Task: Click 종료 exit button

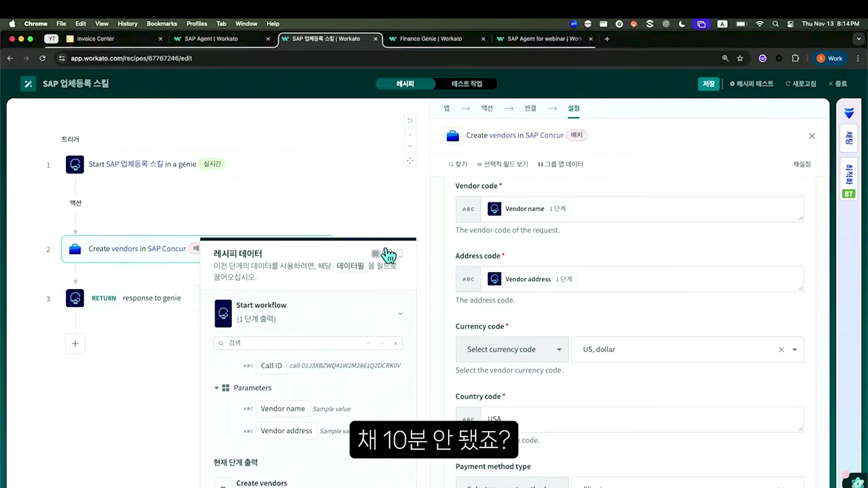Action: tap(838, 84)
